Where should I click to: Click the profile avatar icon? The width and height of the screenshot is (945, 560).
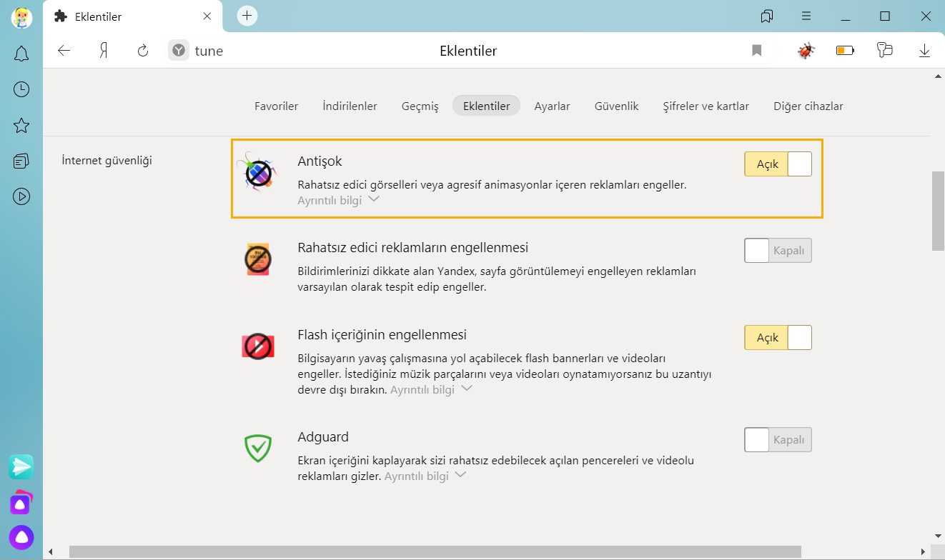[x=21, y=17]
